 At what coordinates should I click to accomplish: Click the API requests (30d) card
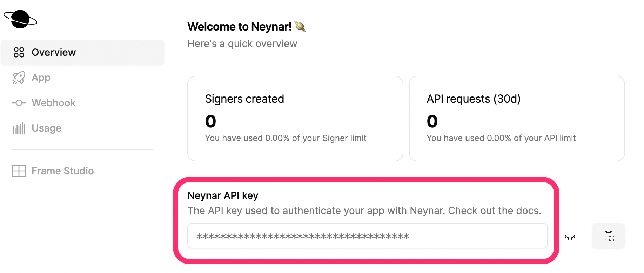pyautogui.click(x=517, y=119)
